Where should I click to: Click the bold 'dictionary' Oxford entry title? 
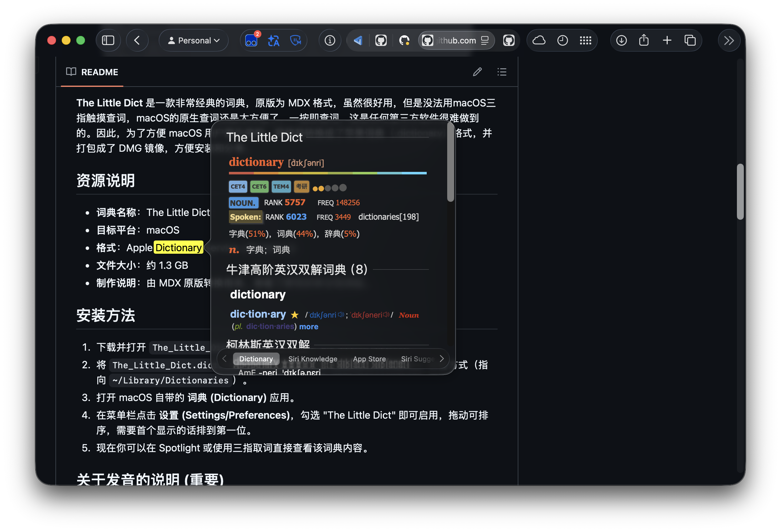258,294
